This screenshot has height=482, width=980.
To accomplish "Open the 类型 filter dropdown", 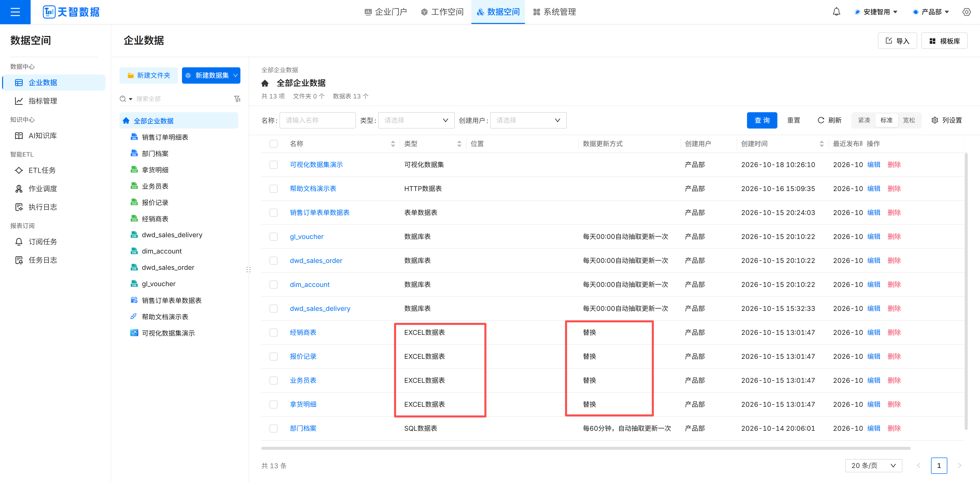I will pos(416,120).
